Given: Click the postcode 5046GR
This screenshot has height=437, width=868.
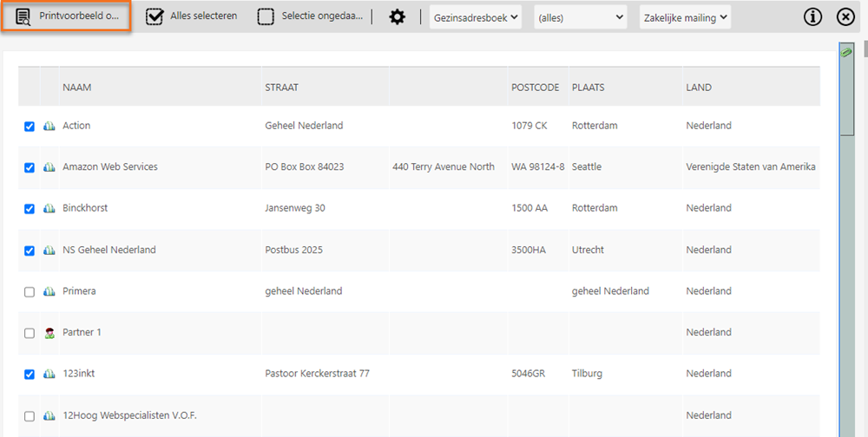Looking at the screenshot, I should (529, 374).
